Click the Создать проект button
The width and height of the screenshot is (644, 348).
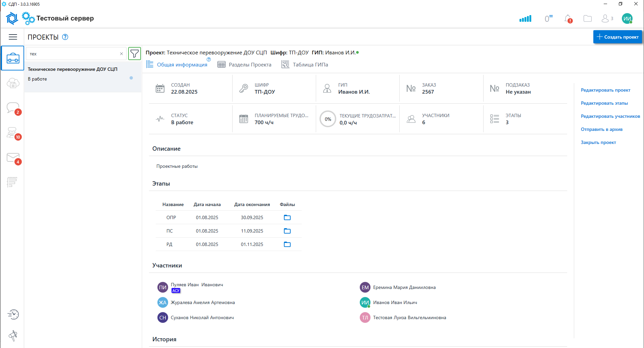coord(617,37)
